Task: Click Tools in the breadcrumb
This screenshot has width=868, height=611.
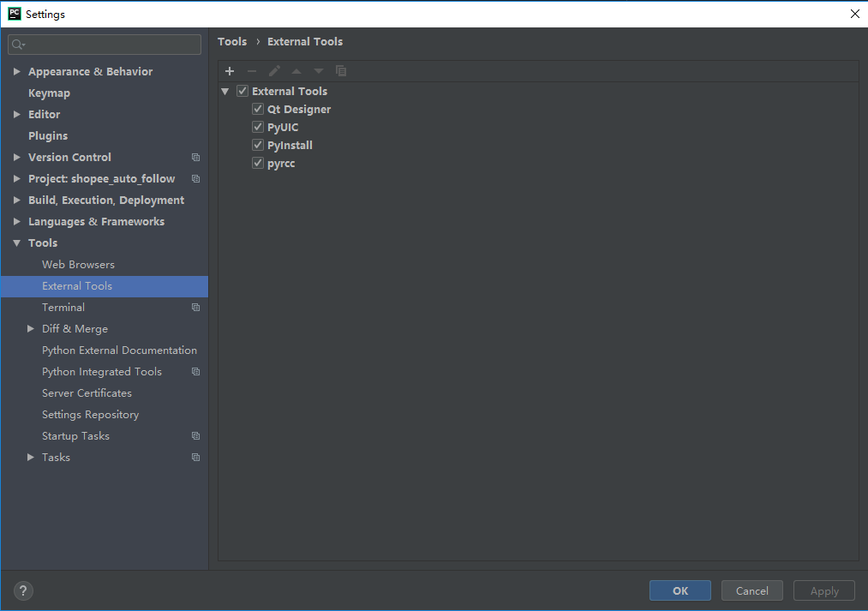Action: point(232,41)
